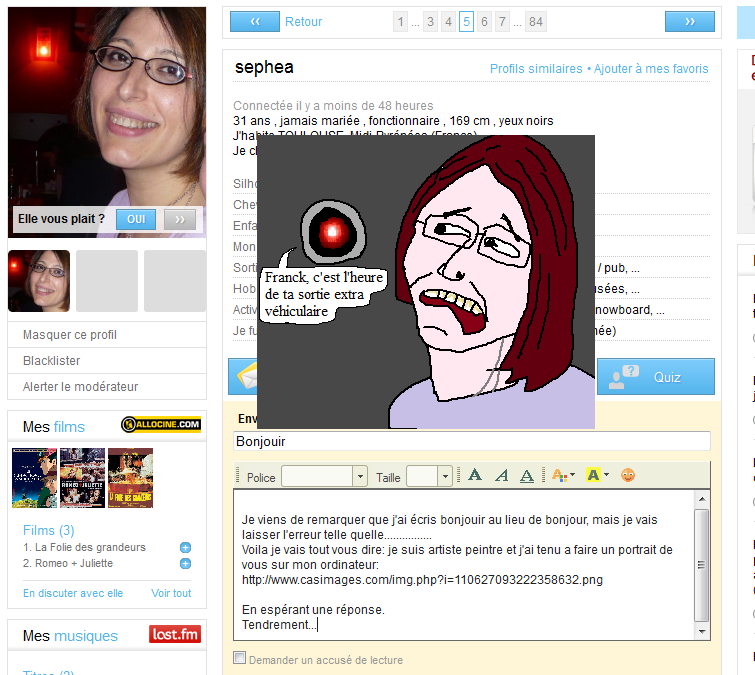Image resolution: width=755 pixels, height=675 pixels.
Task: Open the Police font dropdown
Action: 324,477
